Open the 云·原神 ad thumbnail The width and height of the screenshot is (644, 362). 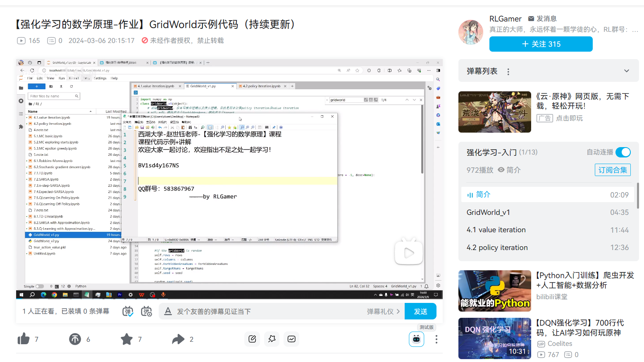pyautogui.click(x=494, y=112)
